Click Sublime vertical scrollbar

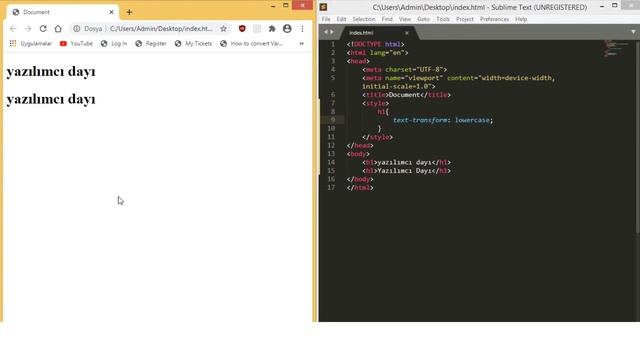pyautogui.click(x=637, y=137)
